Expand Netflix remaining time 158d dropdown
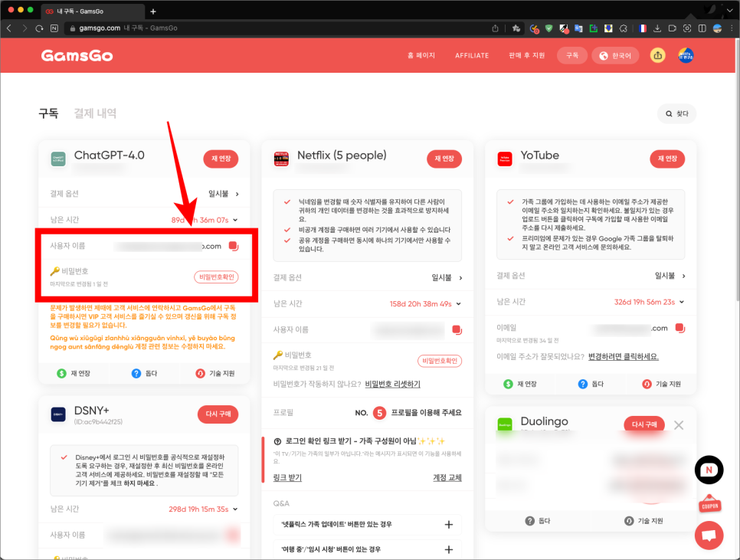This screenshot has height=560, width=740. [458, 304]
